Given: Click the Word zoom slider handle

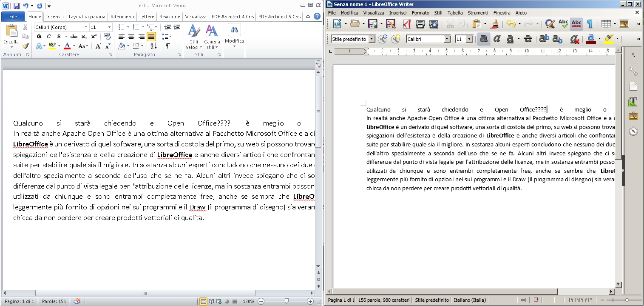Looking at the screenshot, I should [287, 301].
